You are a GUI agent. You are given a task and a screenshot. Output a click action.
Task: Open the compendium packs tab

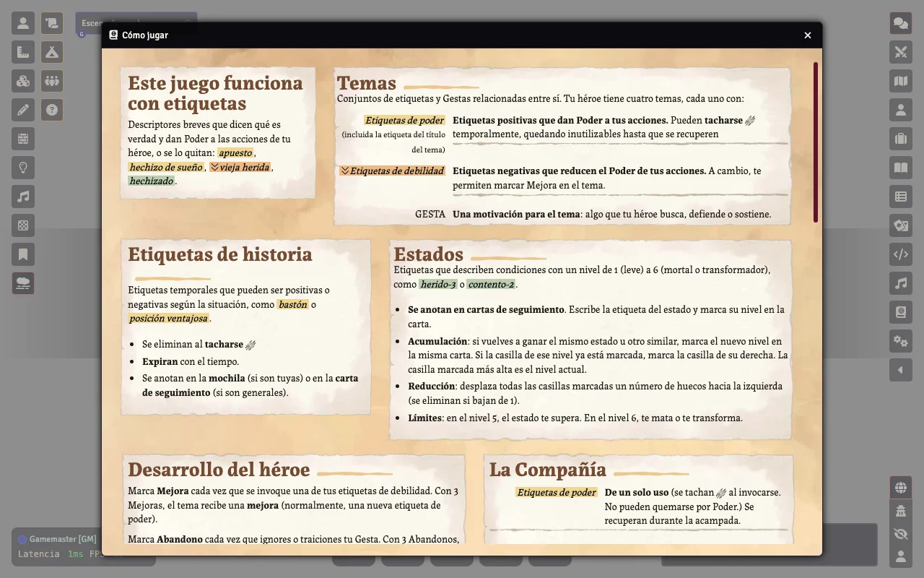tap(901, 312)
